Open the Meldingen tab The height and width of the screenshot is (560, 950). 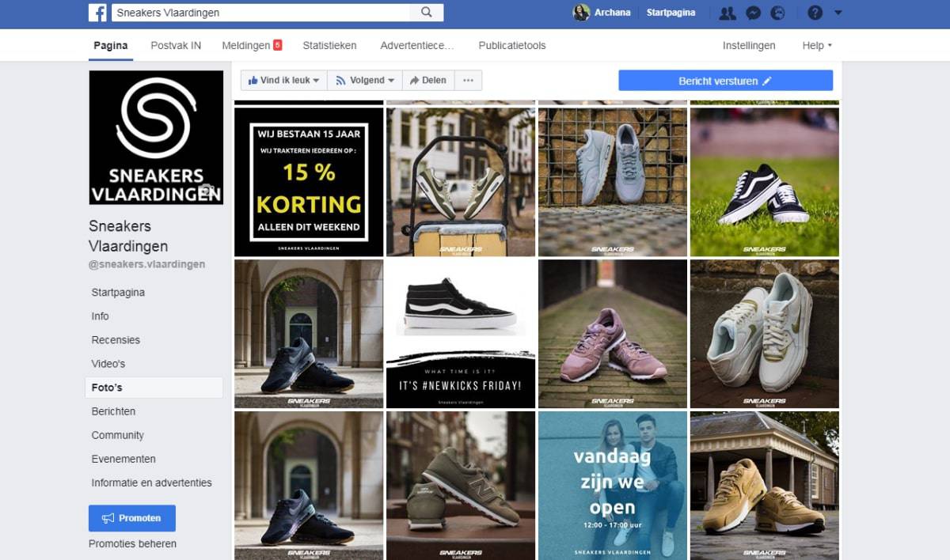pos(252,46)
